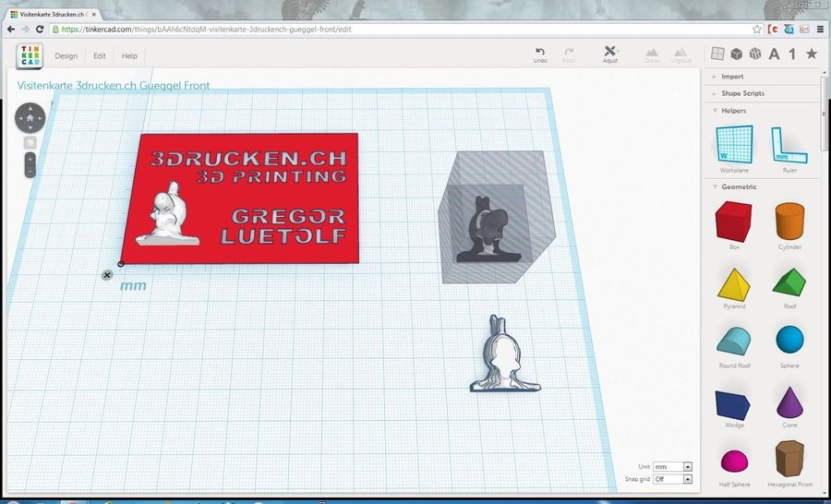This screenshot has width=831, height=504.
Task: Zoom out with the minus button
Action: tap(30, 172)
